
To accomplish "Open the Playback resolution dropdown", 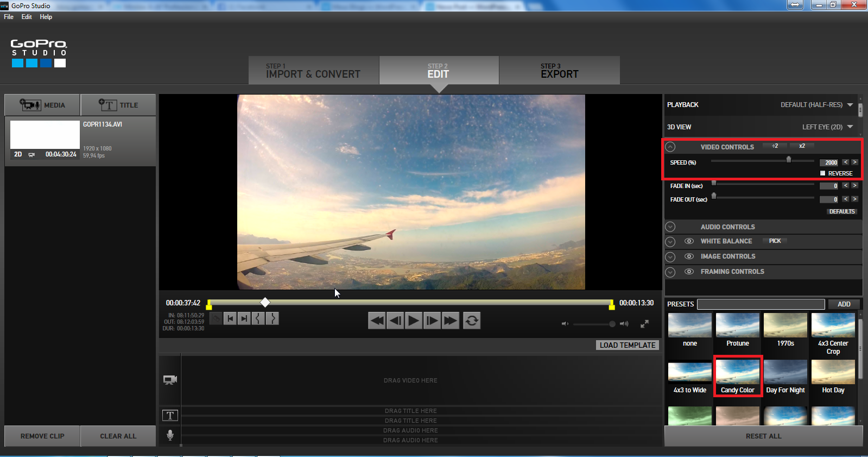I will point(850,105).
